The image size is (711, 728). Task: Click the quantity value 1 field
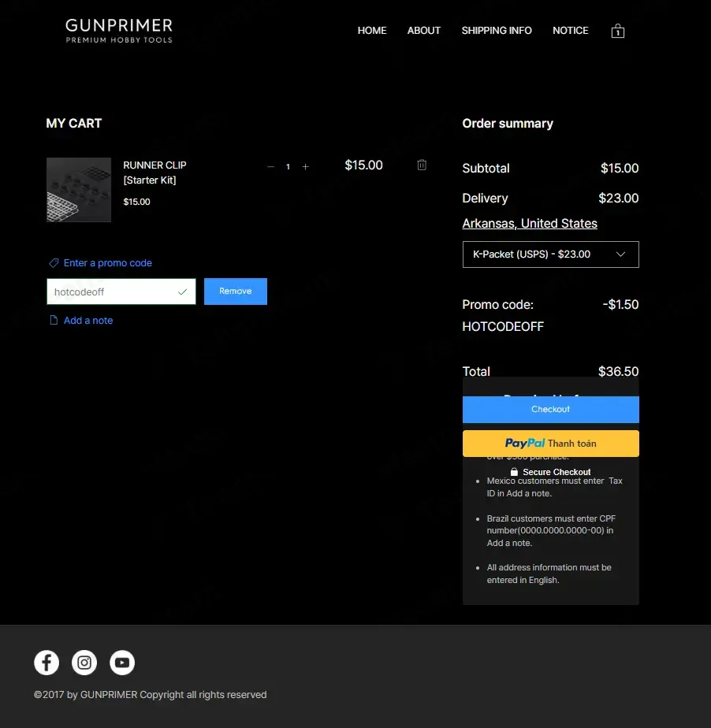pos(288,167)
